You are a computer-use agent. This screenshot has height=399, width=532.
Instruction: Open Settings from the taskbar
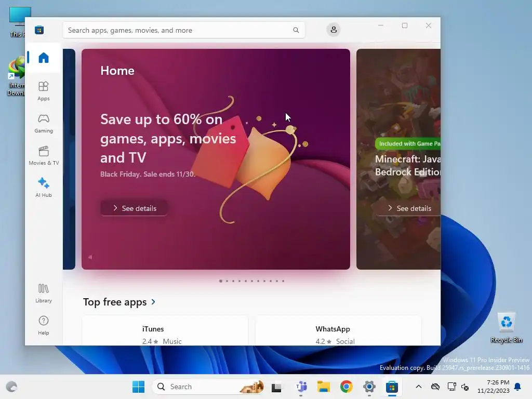(x=369, y=387)
